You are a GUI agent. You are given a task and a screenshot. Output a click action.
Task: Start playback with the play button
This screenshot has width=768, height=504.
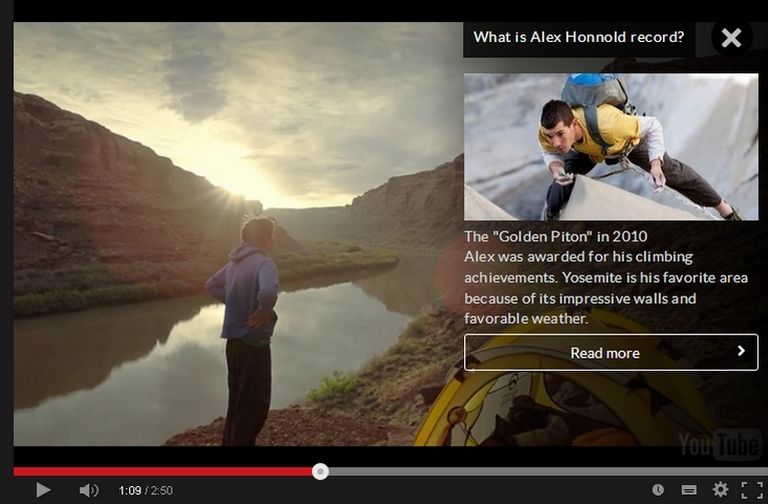[43, 490]
